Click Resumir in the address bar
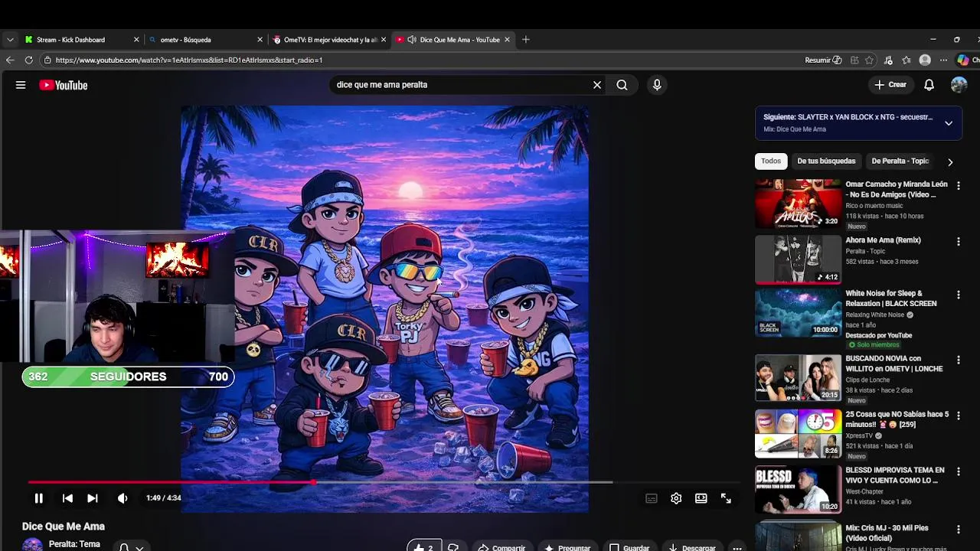The width and height of the screenshot is (980, 551). (x=823, y=60)
